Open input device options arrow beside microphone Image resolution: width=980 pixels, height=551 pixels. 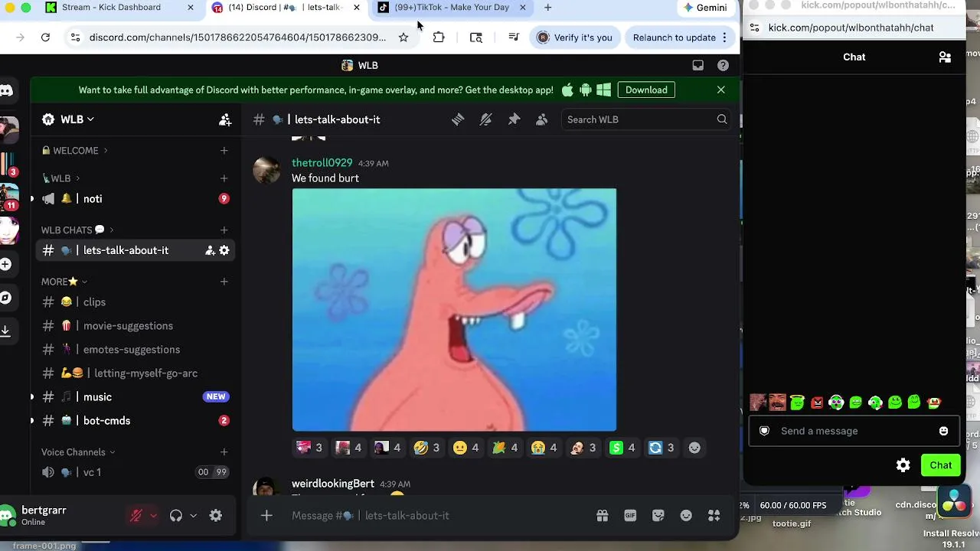pyautogui.click(x=153, y=516)
